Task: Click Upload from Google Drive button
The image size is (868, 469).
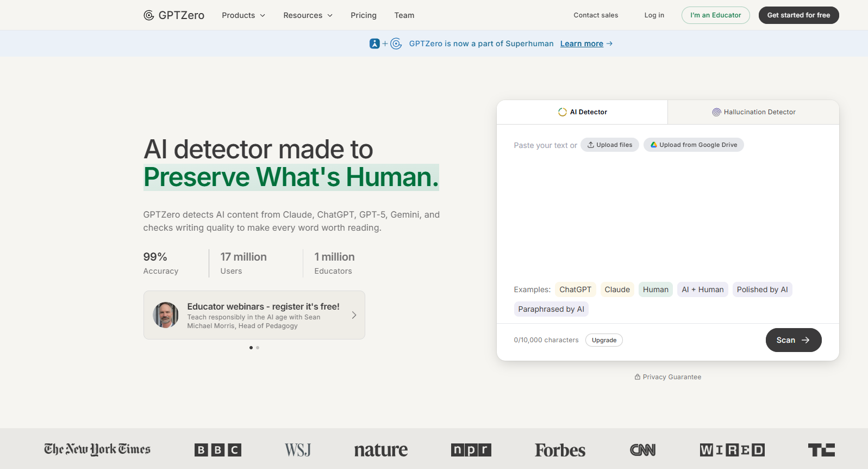Action: click(x=694, y=145)
